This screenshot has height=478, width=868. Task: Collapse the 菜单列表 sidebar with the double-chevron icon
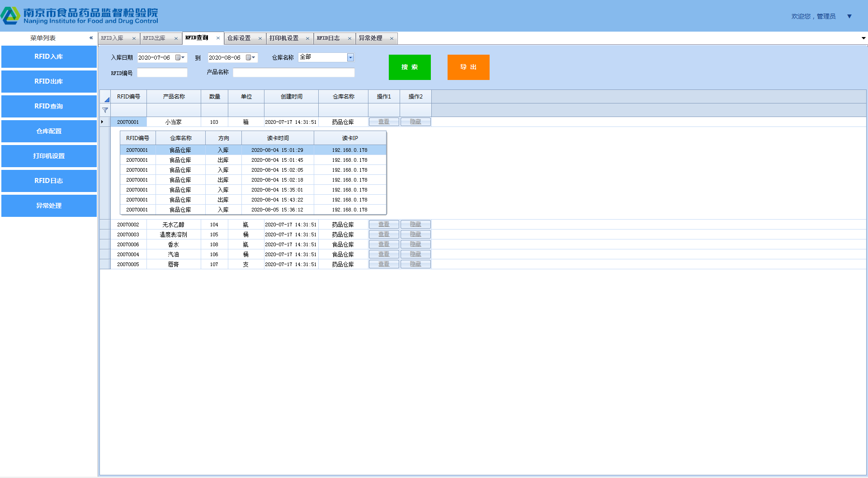coord(91,38)
